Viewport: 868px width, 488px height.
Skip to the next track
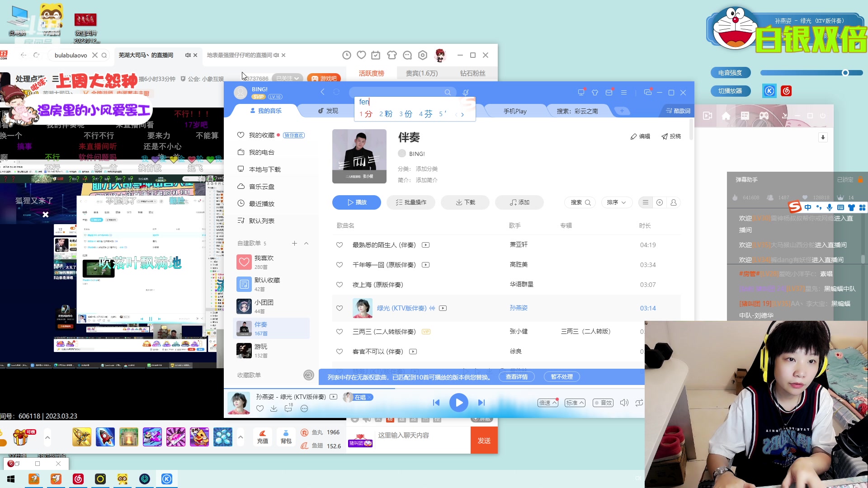point(481,403)
